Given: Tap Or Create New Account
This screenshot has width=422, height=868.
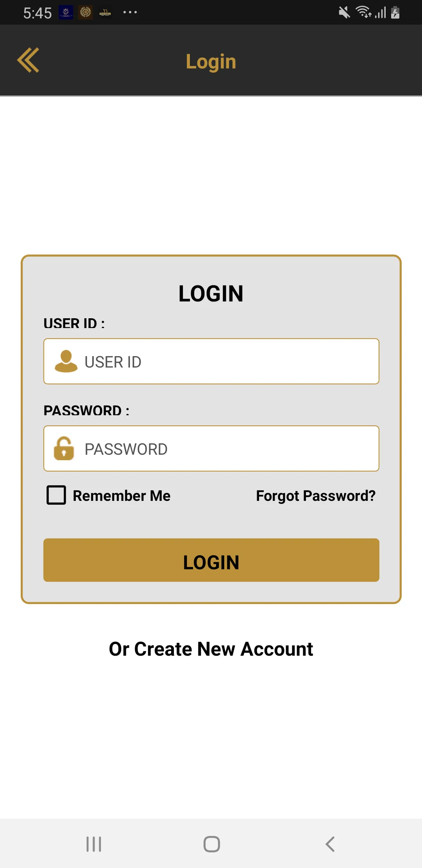Looking at the screenshot, I should point(211,649).
